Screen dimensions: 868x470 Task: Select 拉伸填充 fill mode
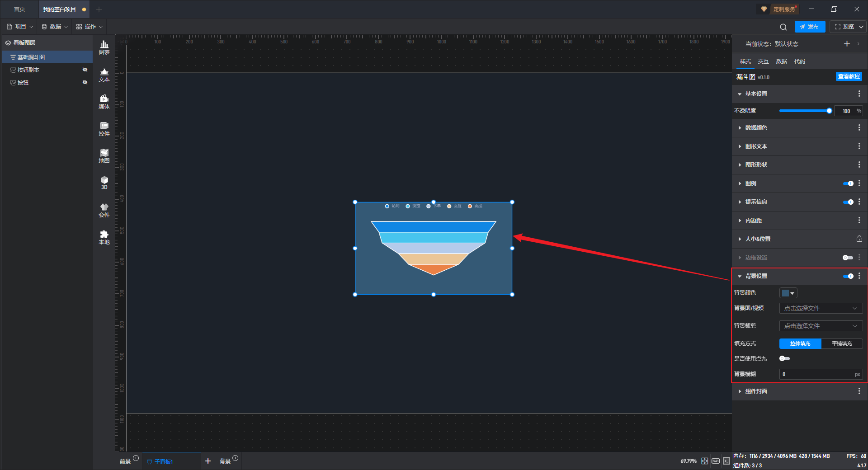(x=800, y=343)
